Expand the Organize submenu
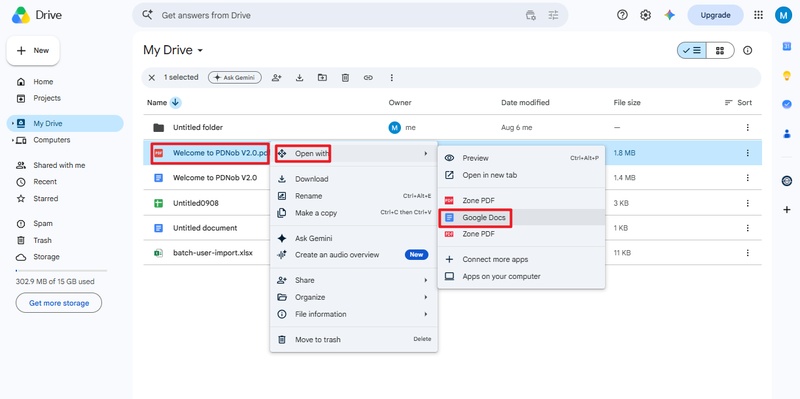Image resolution: width=800 pixels, height=399 pixels. (x=354, y=297)
